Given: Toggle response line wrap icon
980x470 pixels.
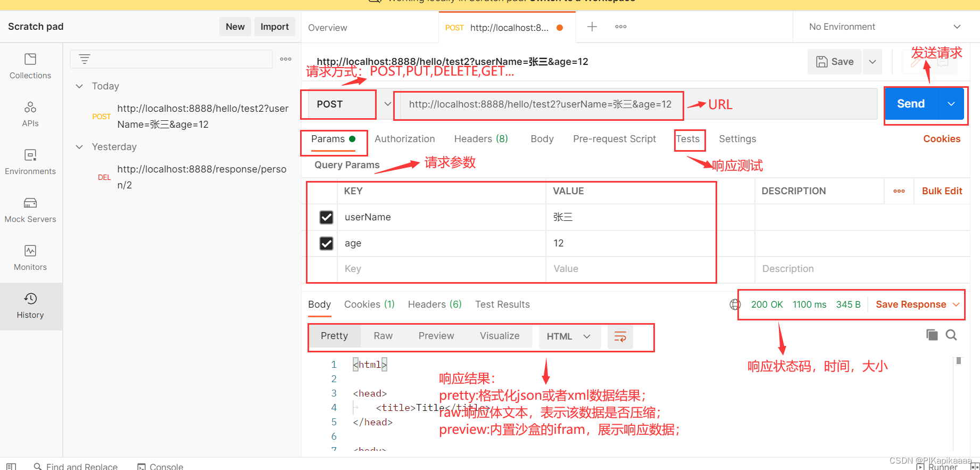Looking at the screenshot, I should (x=620, y=336).
